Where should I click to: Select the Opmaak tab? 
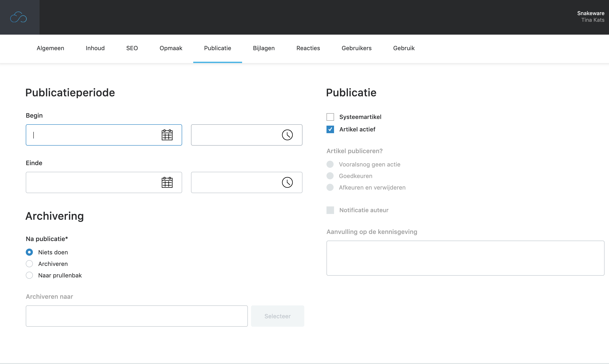coord(171,48)
